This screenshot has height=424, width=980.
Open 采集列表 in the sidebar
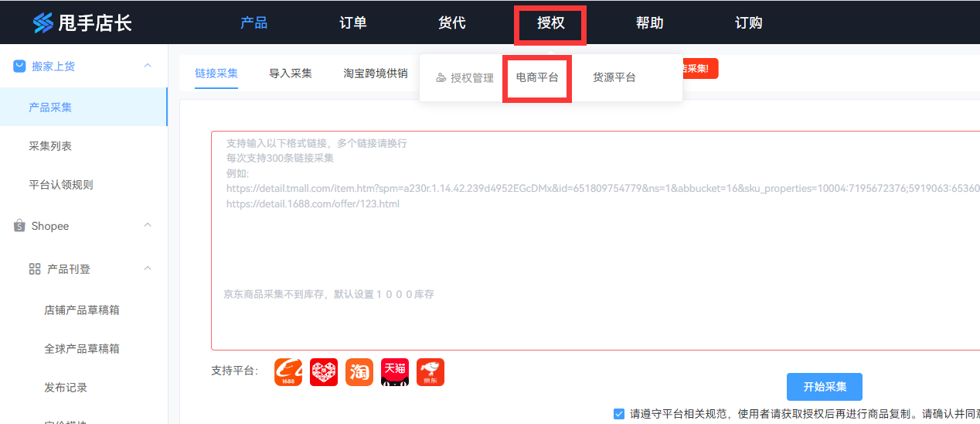click(50, 146)
